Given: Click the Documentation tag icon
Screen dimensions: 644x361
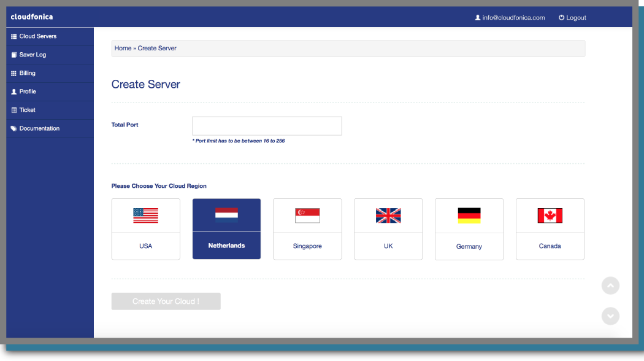Looking at the screenshot, I should [14, 129].
